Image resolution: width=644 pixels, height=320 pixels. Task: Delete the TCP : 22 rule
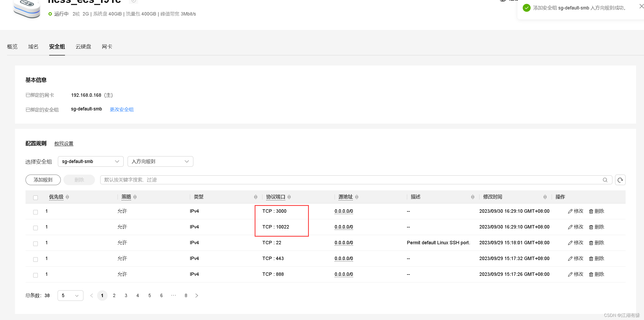[x=597, y=243]
